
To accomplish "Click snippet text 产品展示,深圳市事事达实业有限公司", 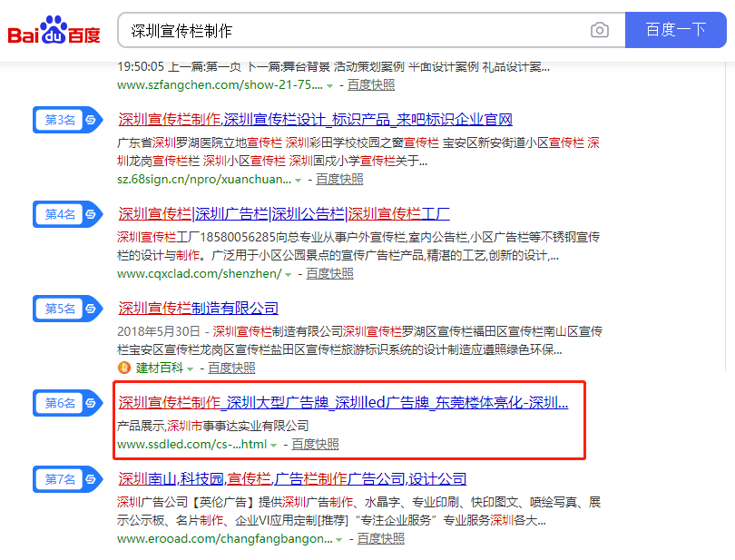I will [213, 426].
